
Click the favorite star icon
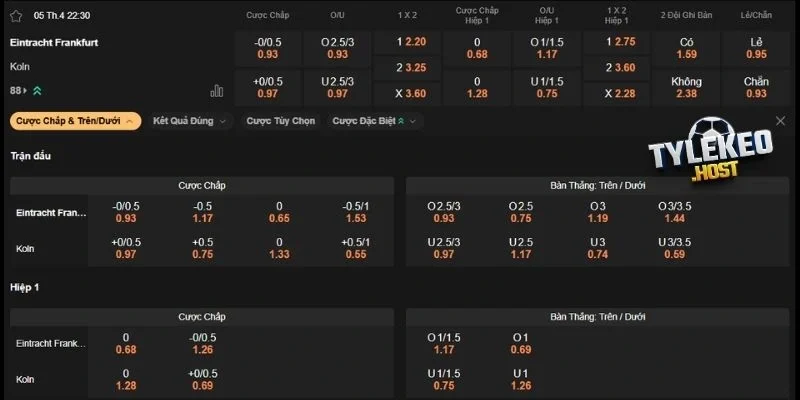[x=16, y=16]
